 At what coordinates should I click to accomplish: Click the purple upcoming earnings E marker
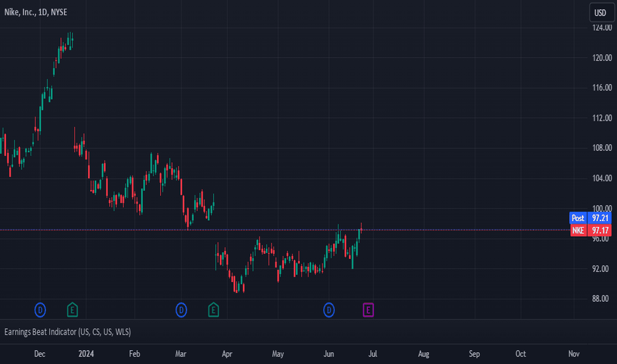click(x=368, y=310)
